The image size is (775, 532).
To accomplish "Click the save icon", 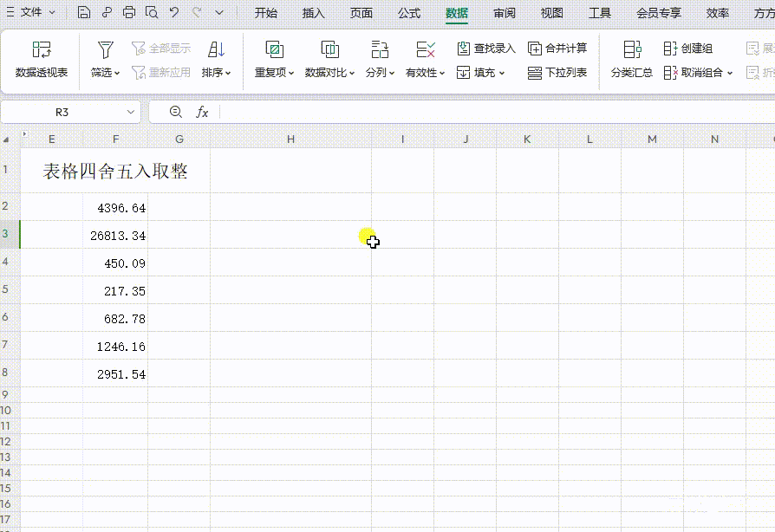I will pyautogui.click(x=84, y=12).
